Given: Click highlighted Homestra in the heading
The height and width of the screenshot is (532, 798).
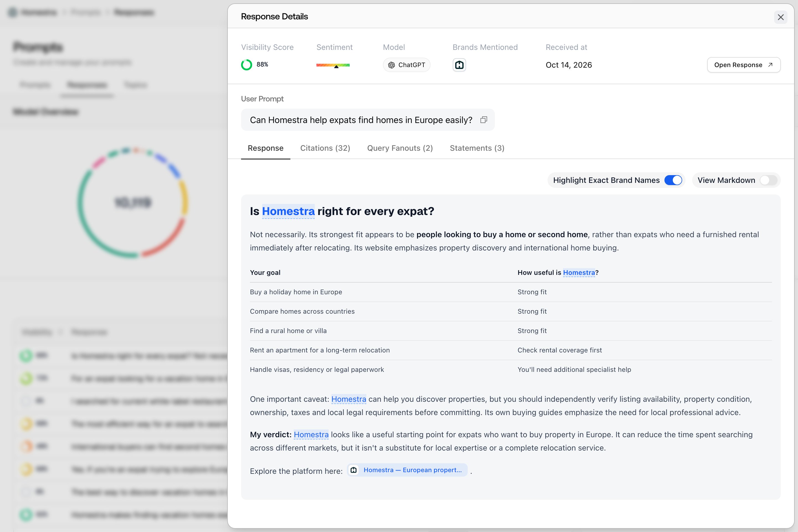Looking at the screenshot, I should click(288, 211).
